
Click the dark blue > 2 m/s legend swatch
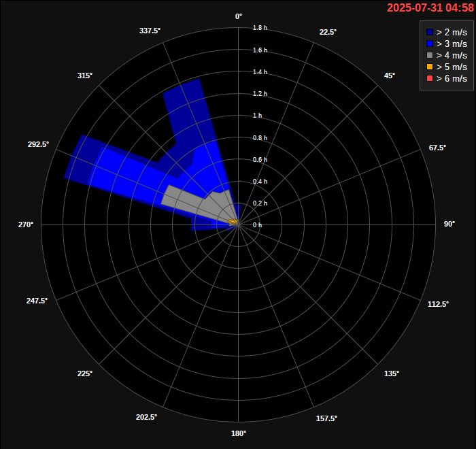coord(430,32)
